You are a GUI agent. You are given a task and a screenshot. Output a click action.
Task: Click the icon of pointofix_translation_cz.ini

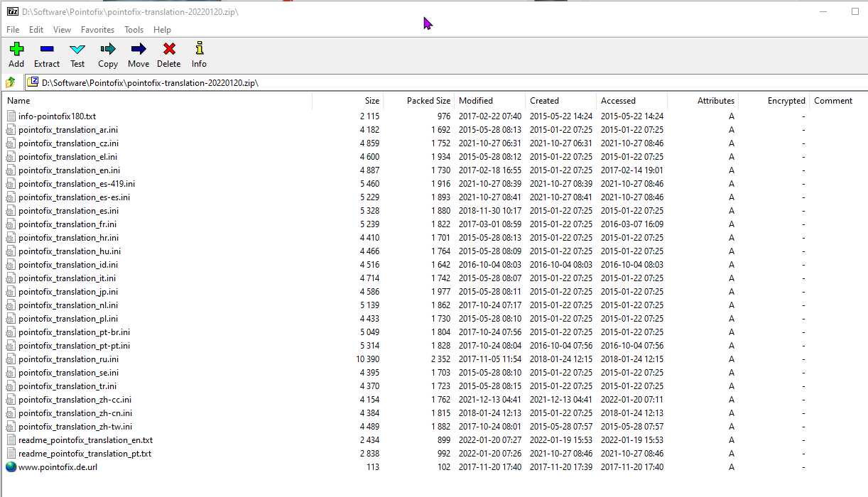point(11,143)
